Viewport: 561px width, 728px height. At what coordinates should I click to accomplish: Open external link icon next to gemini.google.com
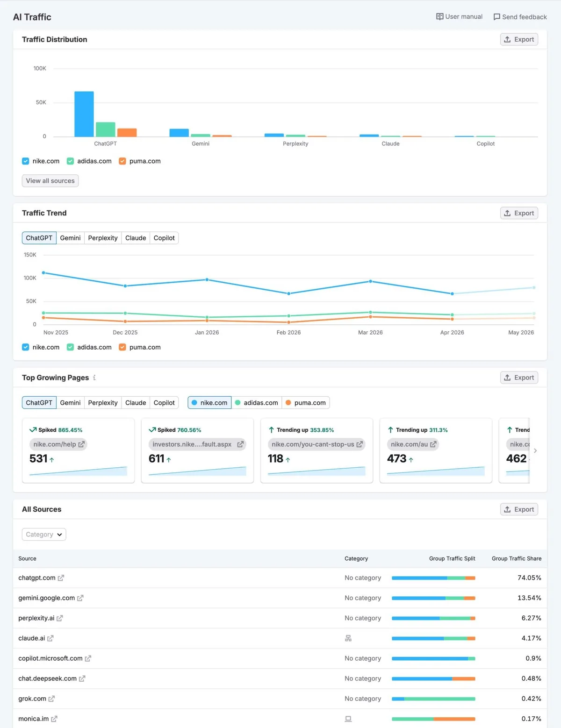pos(80,598)
